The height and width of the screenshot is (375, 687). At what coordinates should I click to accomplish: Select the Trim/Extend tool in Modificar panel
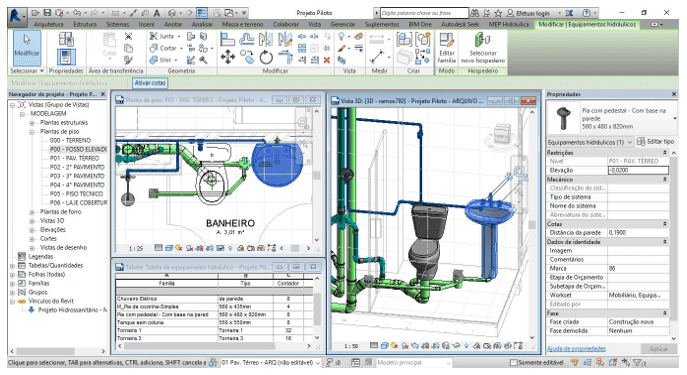(285, 57)
